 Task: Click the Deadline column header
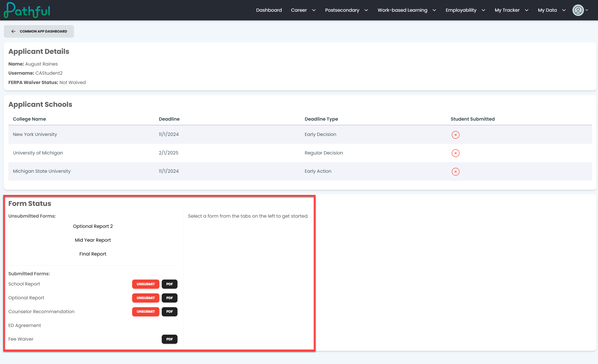(x=169, y=119)
